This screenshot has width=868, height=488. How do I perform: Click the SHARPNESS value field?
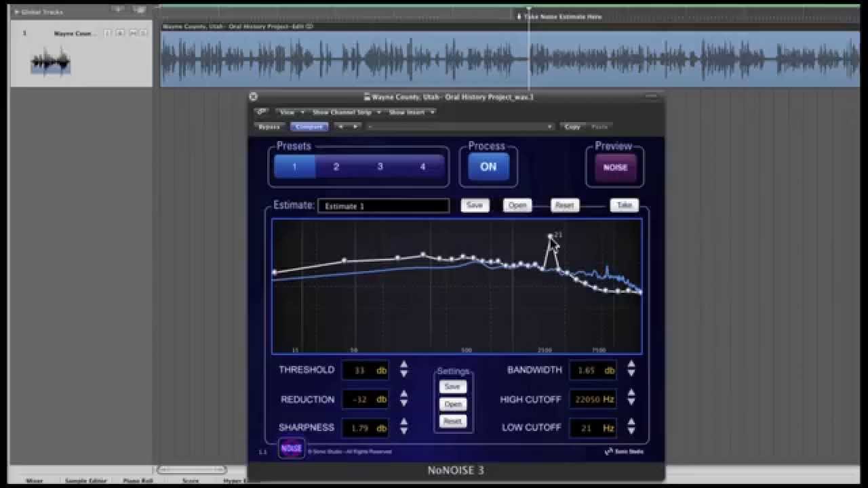tap(366, 428)
